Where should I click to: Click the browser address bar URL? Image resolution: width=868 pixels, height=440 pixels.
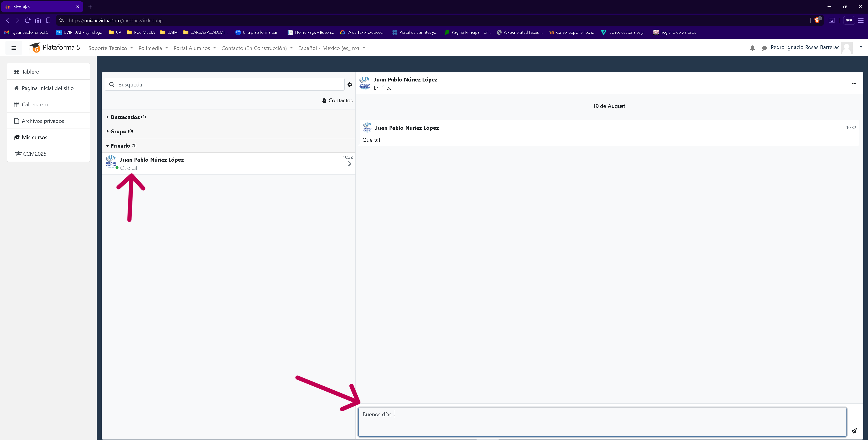(x=116, y=20)
